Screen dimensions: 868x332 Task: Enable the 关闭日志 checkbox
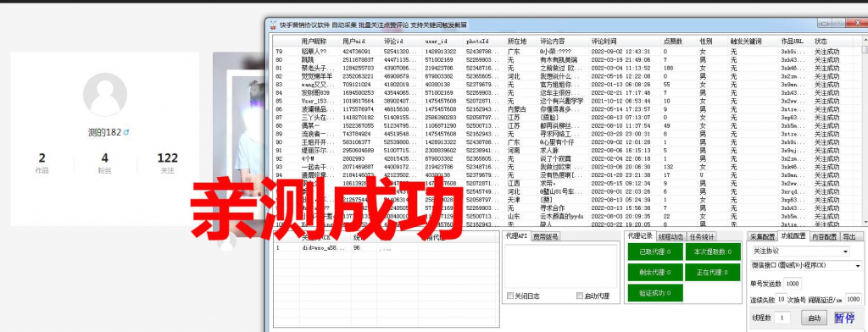509,296
